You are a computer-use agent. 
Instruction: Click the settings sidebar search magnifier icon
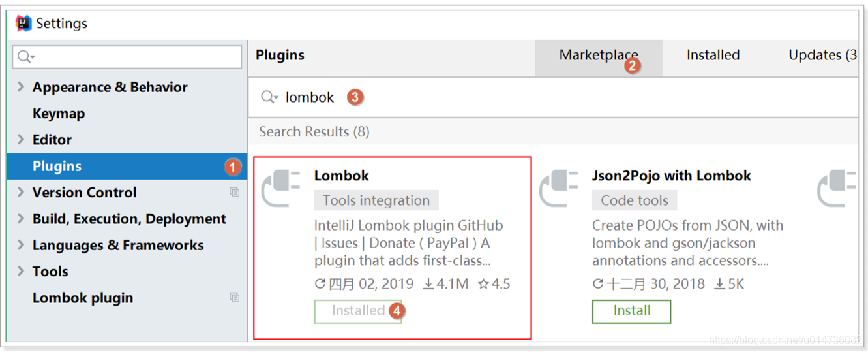coord(26,57)
